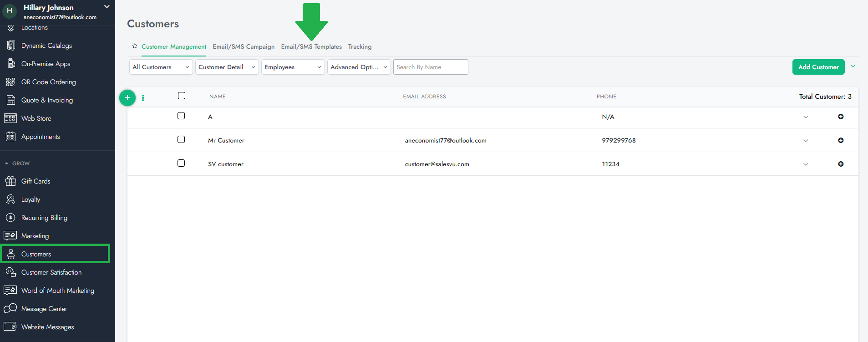Image resolution: width=868 pixels, height=342 pixels.
Task: Click the Add Customer button
Action: tap(818, 67)
